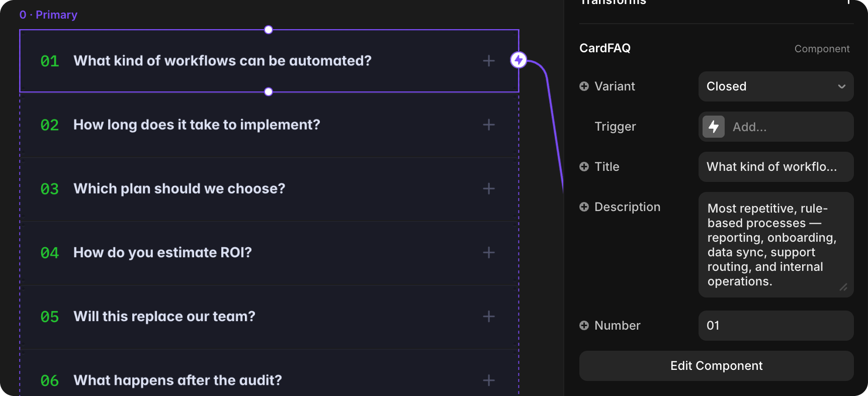The height and width of the screenshot is (396, 868).
Task: Click the bottom handle of the selected card
Action: [x=269, y=92]
